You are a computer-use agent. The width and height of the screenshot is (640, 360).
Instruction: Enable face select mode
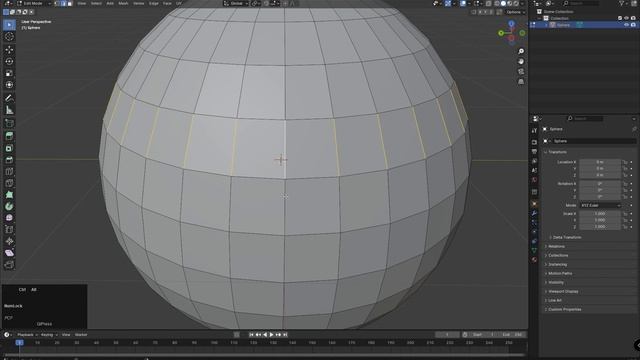(70, 3)
